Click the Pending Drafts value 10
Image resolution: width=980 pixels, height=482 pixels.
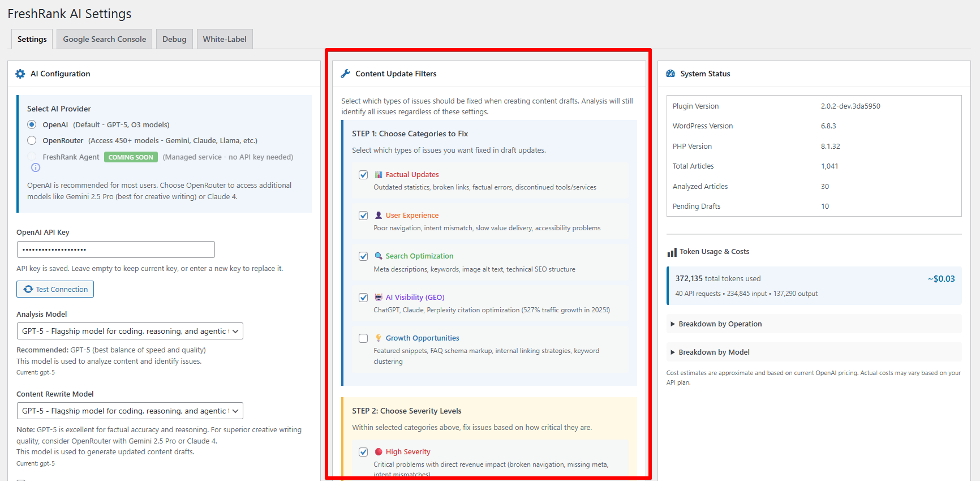(825, 206)
